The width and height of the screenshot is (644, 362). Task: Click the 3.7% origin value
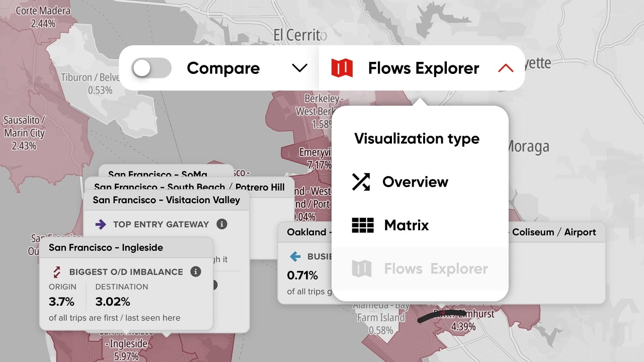61,302
